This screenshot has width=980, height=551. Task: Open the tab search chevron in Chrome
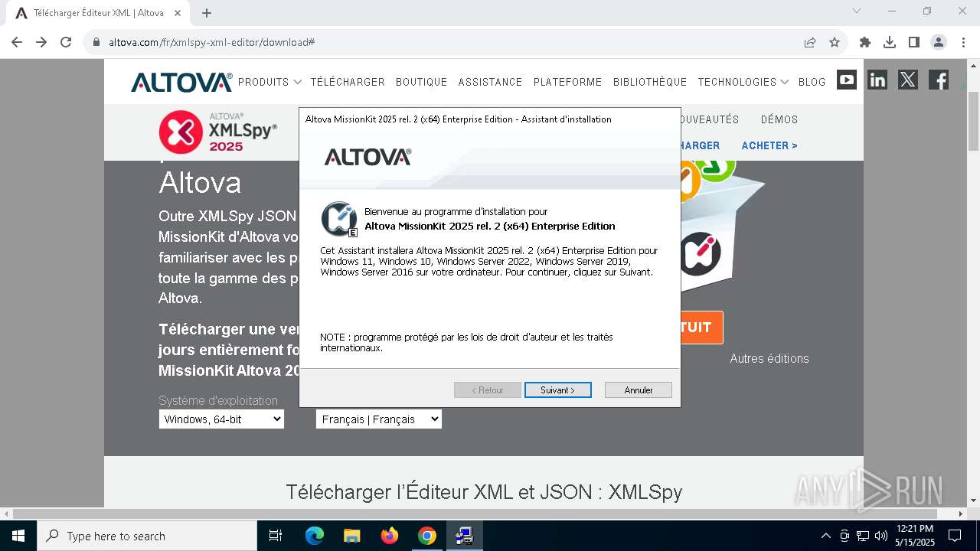click(x=857, y=11)
